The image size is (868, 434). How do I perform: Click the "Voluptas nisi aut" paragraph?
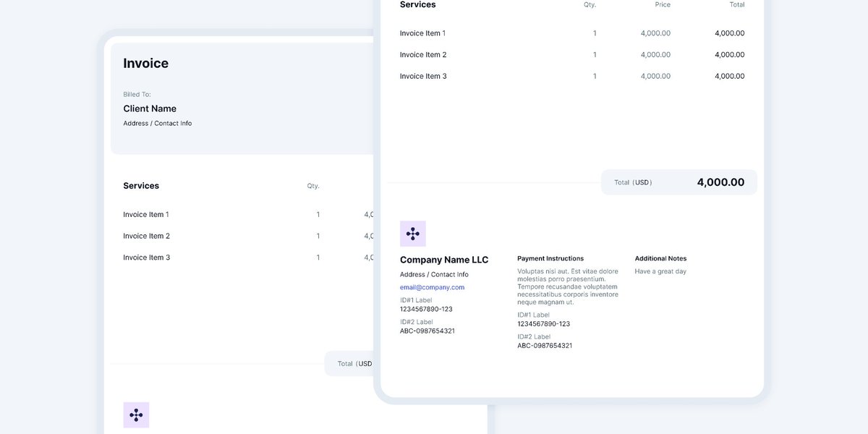coord(568,286)
